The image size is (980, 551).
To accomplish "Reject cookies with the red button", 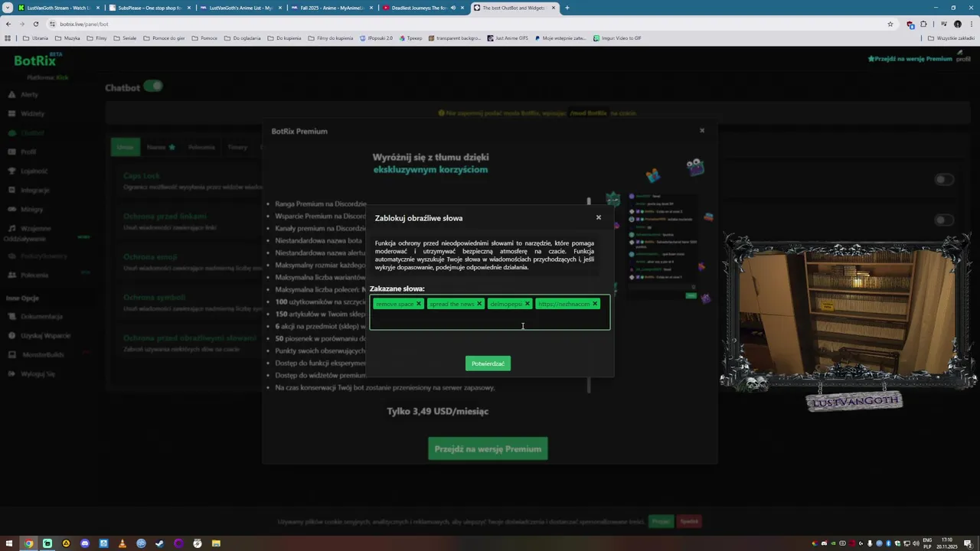I will (689, 521).
